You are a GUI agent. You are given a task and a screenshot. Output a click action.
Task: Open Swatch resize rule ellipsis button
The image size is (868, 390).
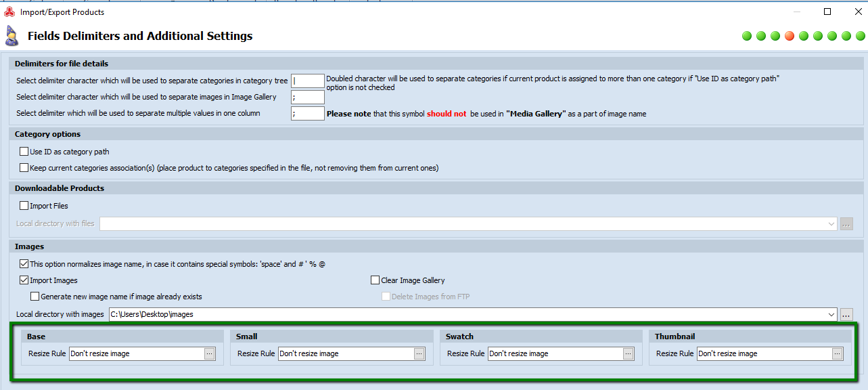click(629, 353)
